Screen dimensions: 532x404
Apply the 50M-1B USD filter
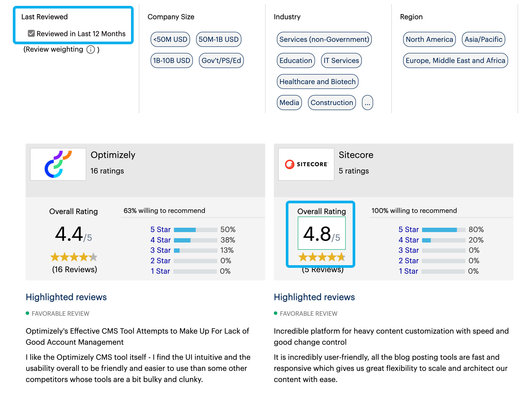pyautogui.click(x=219, y=39)
